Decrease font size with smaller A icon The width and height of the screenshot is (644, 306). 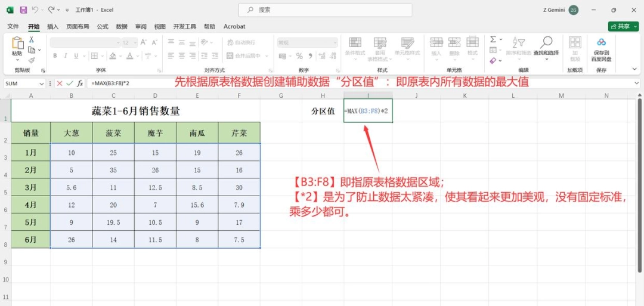pos(154,42)
